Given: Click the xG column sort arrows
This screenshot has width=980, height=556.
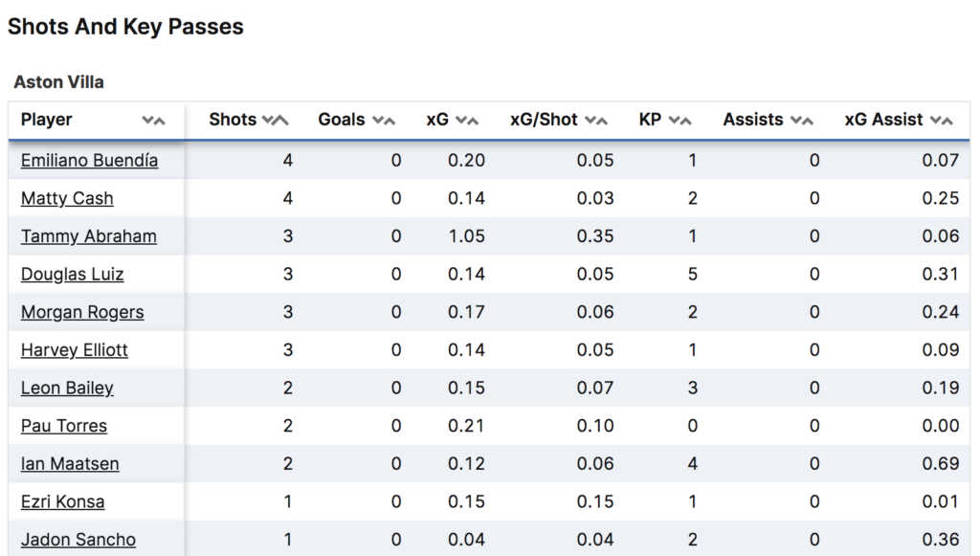Looking at the screenshot, I should click(x=467, y=121).
